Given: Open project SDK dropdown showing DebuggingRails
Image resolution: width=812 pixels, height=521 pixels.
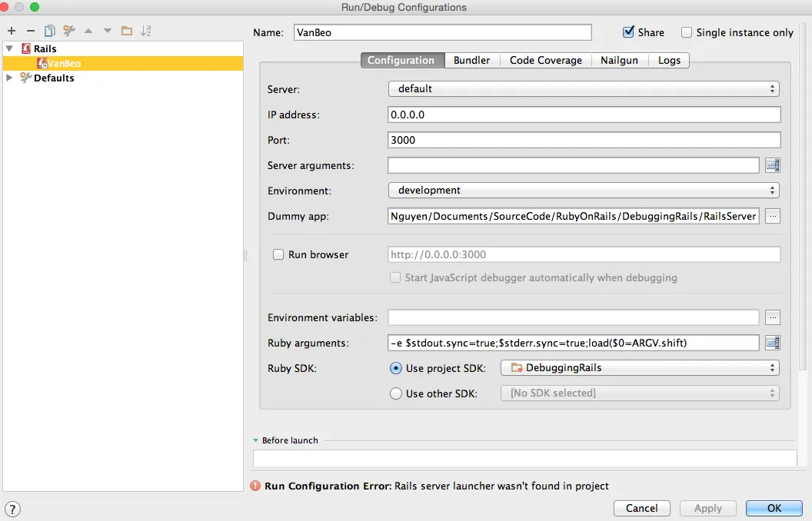Looking at the screenshot, I should click(640, 368).
